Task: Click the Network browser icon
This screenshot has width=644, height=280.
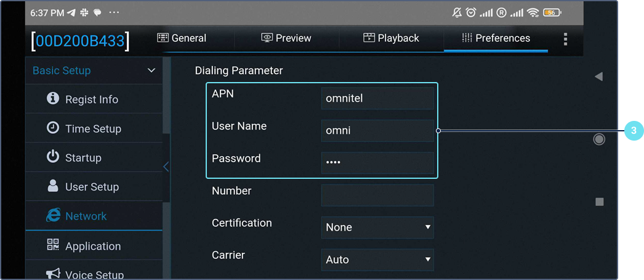Action: click(54, 216)
